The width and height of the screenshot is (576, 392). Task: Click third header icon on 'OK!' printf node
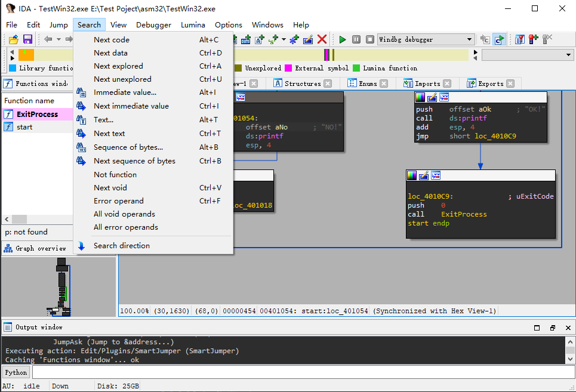tap(444, 97)
